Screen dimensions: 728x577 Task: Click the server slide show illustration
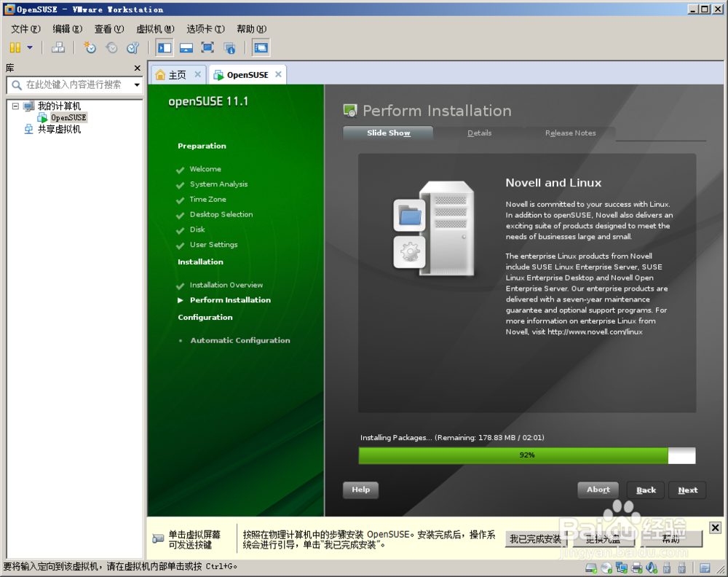[434, 227]
